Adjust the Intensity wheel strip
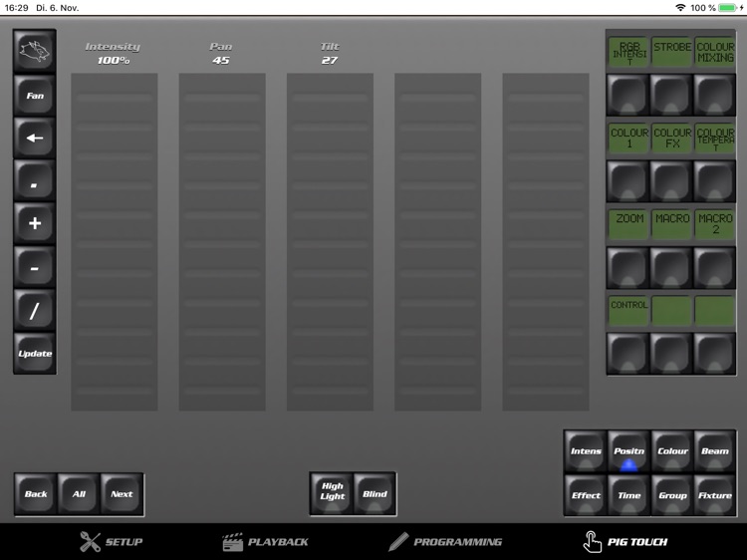 (x=115, y=241)
